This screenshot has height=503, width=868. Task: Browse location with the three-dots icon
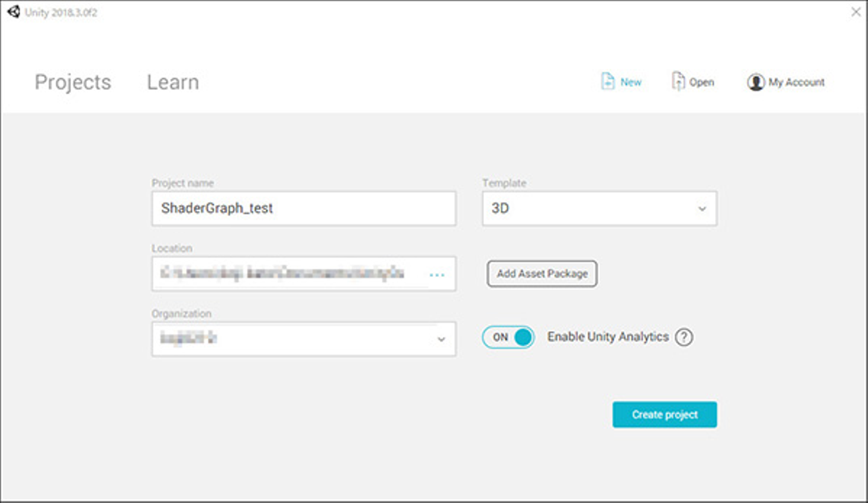click(437, 275)
